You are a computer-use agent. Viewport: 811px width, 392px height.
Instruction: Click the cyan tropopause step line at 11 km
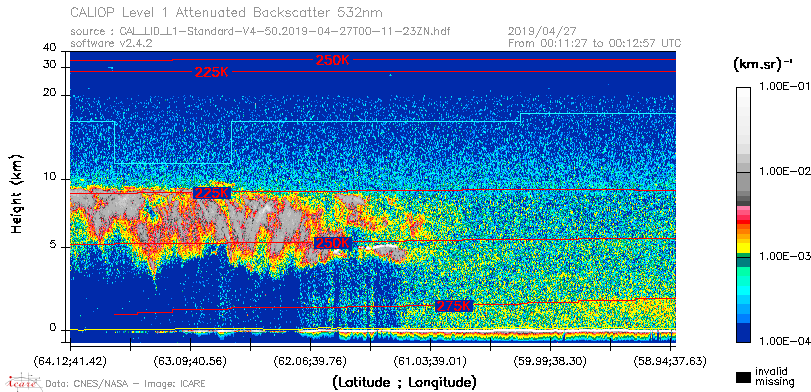click(173, 163)
